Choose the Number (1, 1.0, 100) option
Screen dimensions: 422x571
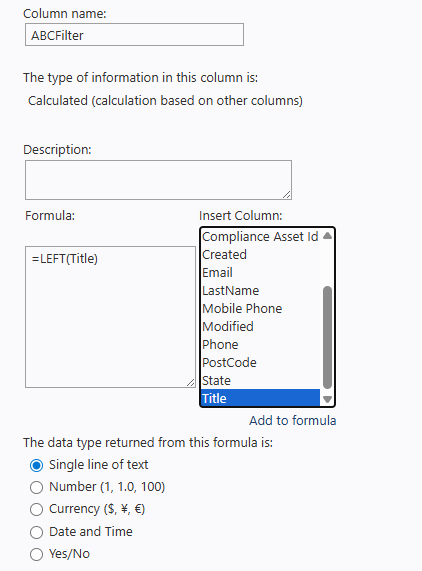[x=36, y=487]
